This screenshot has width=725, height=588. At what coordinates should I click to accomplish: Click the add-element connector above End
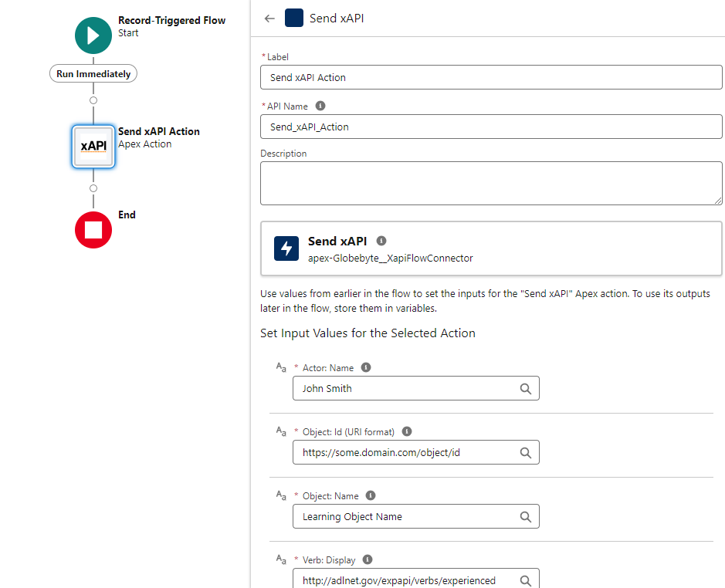(93, 188)
